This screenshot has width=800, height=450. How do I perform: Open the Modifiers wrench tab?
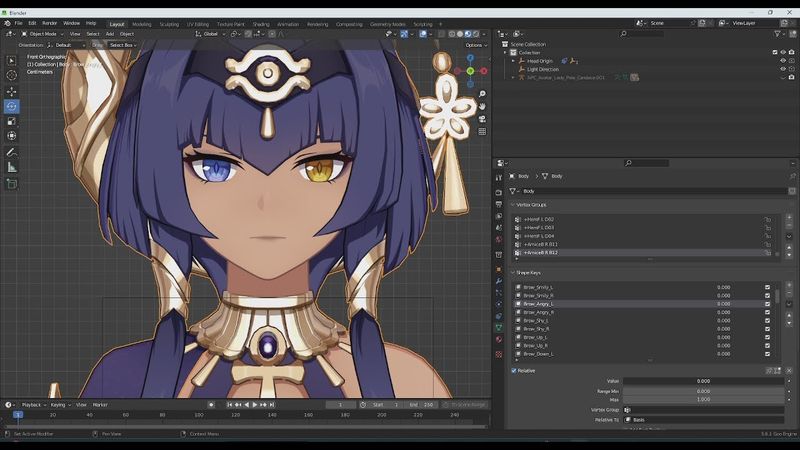(498, 281)
